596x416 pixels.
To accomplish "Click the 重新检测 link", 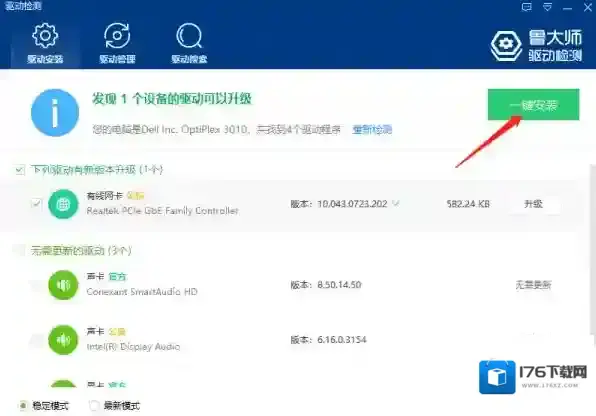I will (x=372, y=129).
